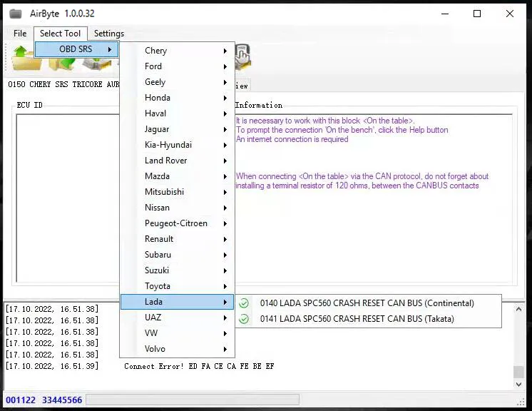
Task: Click the open folder toolbar icon
Action: 26,59
